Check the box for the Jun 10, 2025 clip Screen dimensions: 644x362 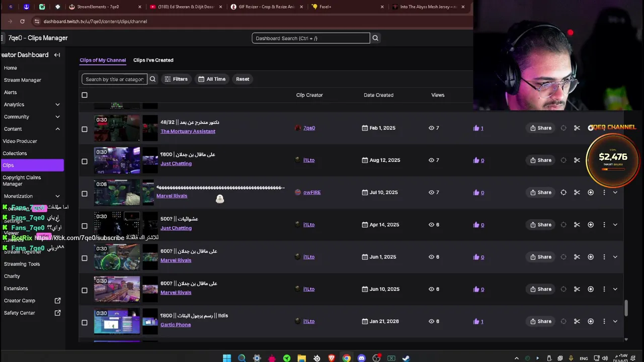pyautogui.click(x=85, y=290)
